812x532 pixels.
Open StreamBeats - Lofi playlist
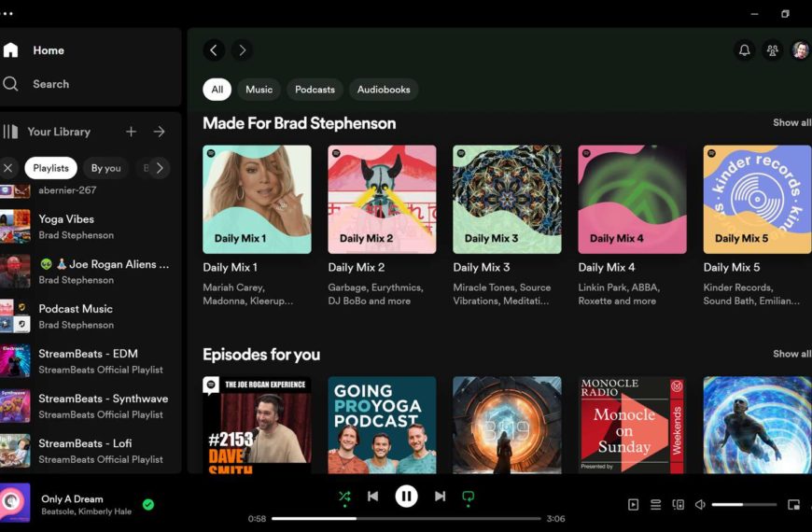pyautogui.click(x=88, y=451)
